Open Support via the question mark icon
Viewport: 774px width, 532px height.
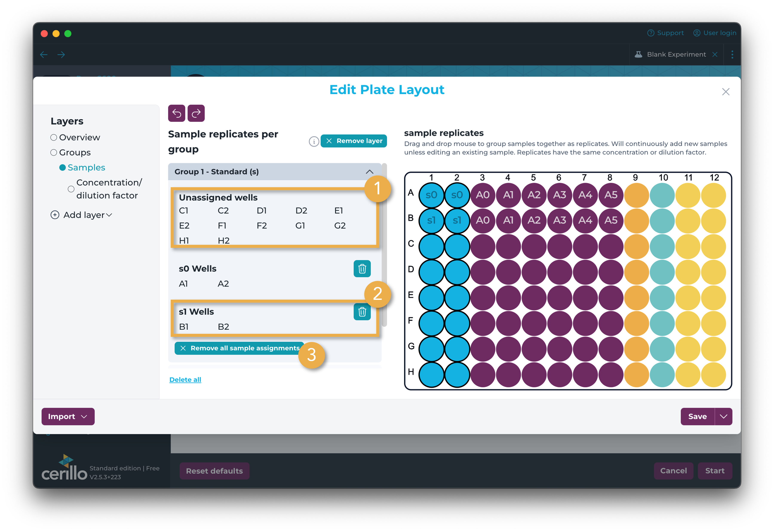651,33
